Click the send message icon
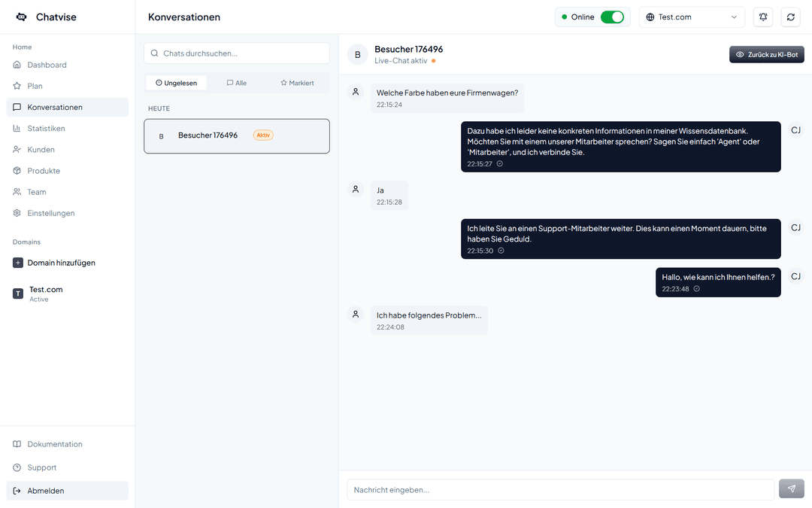This screenshot has width=812, height=508. [791, 488]
